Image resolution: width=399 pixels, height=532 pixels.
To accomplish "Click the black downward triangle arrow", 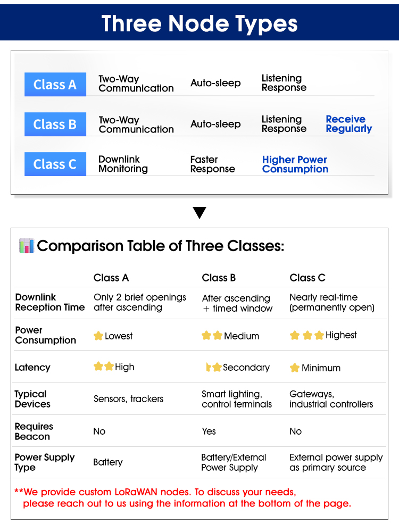I will [x=199, y=213].
